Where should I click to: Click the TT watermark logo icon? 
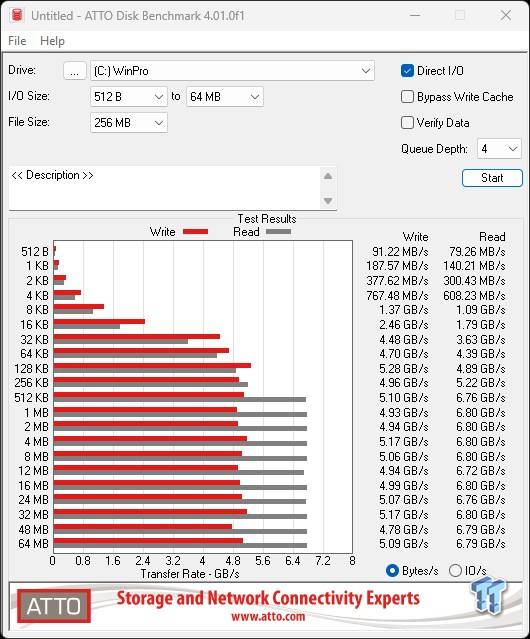point(488,595)
